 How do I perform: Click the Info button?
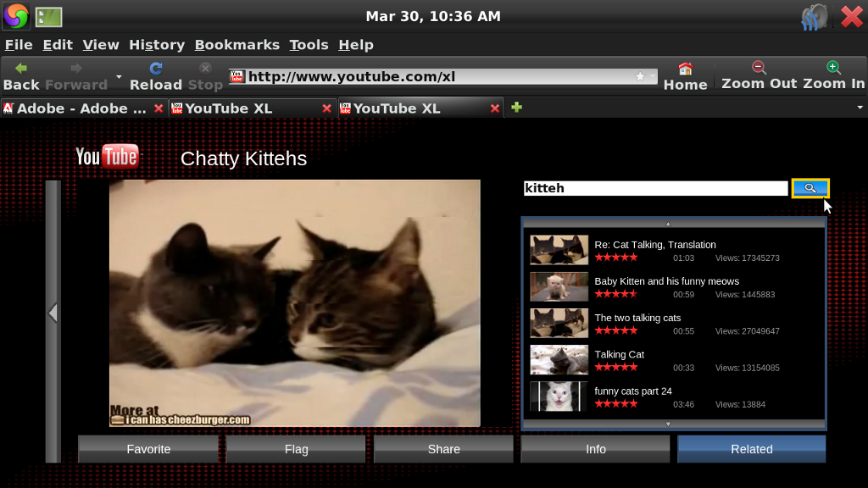[596, 449]
